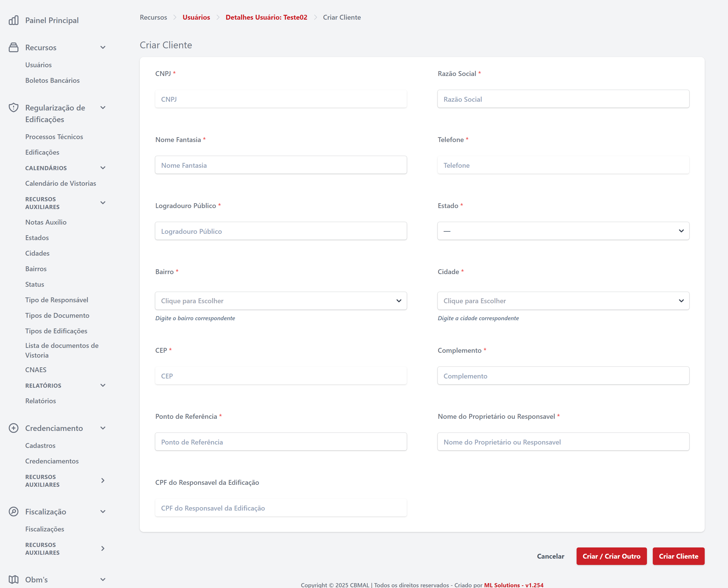Click Cancelar to discard the form
This screenshot has width=728, height=588.
point(550,556)
